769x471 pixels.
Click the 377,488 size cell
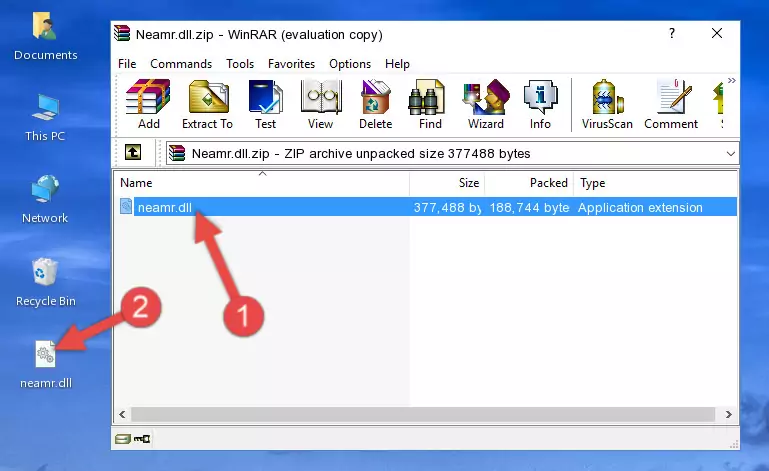447,207
